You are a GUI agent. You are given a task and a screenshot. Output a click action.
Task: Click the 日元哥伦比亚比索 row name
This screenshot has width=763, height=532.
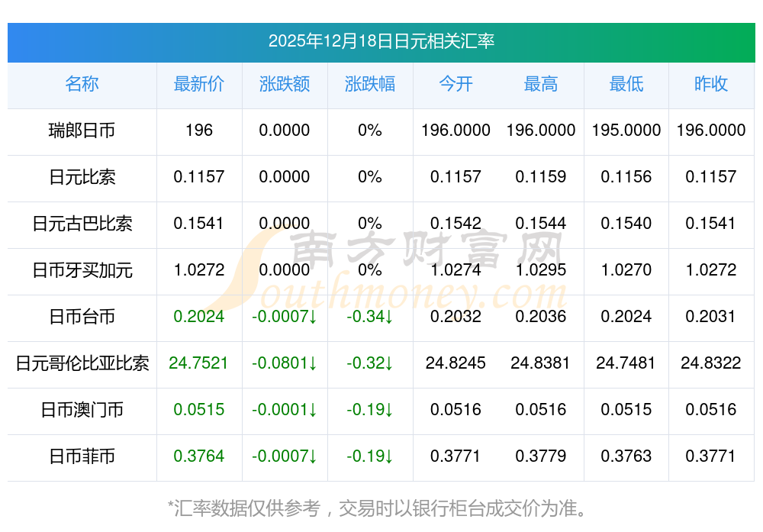coord(82,363)
